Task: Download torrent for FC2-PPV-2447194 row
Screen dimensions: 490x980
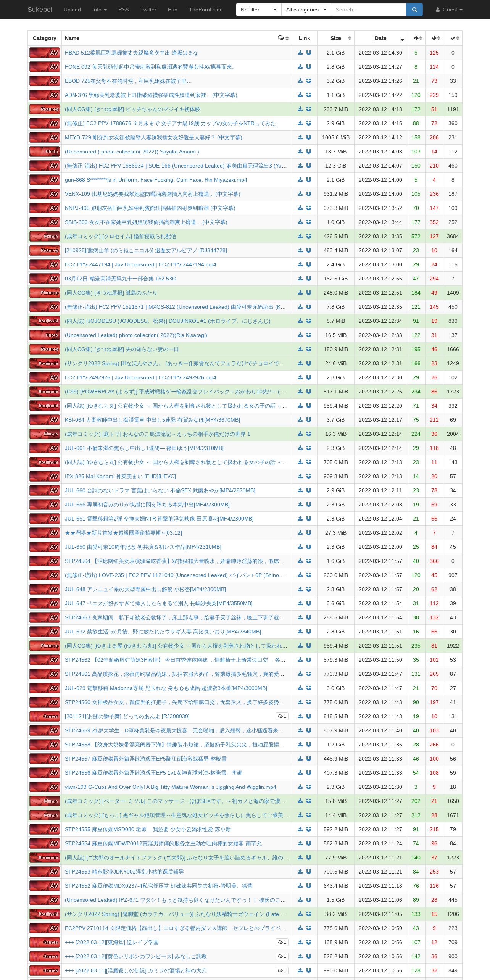Action: coord(300,264)
